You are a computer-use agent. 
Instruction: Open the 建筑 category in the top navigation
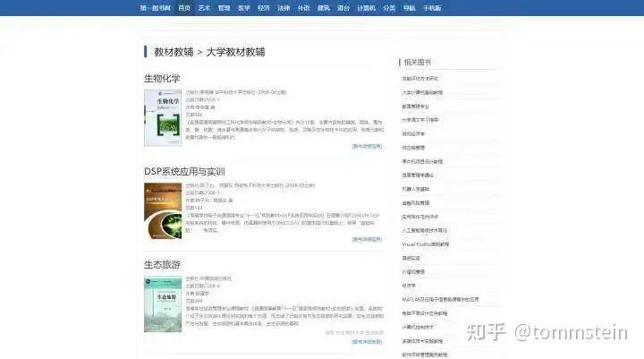(x=324, y=8)
